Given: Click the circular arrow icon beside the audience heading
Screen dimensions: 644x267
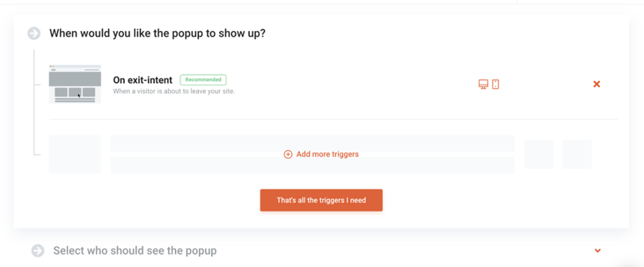Looking at the screenshot, I should (x=38, y=251).
